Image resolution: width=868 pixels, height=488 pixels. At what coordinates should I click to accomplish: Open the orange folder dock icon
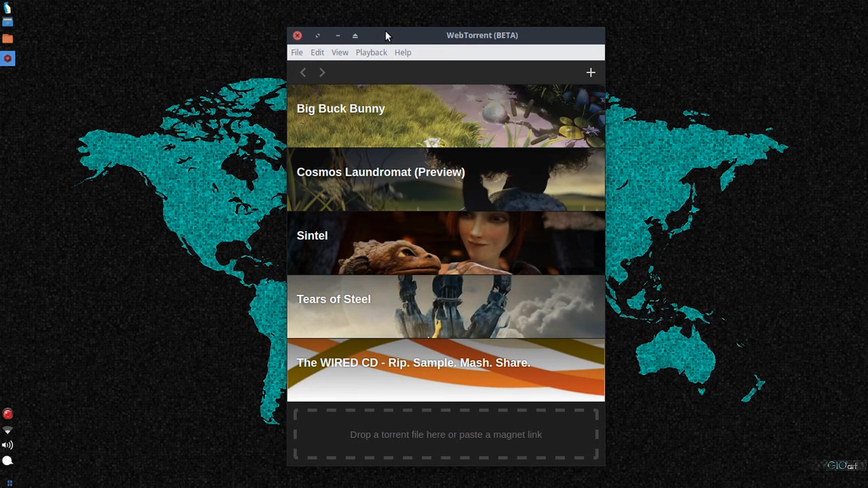coord(7,39)
